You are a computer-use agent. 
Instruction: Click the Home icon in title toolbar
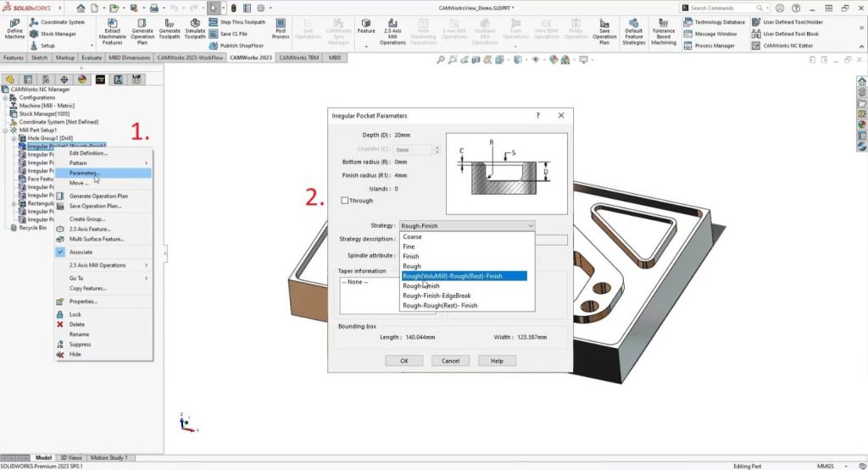pos(81,8)
